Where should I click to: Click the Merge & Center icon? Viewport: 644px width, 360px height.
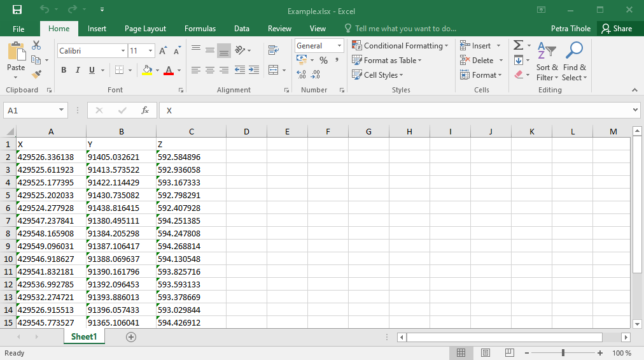[273, 70]
